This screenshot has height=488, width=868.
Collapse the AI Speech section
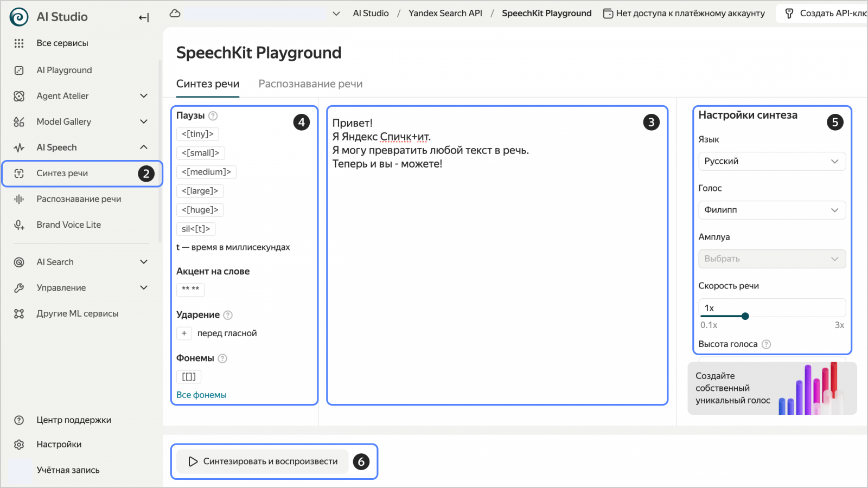click(144, 147)
